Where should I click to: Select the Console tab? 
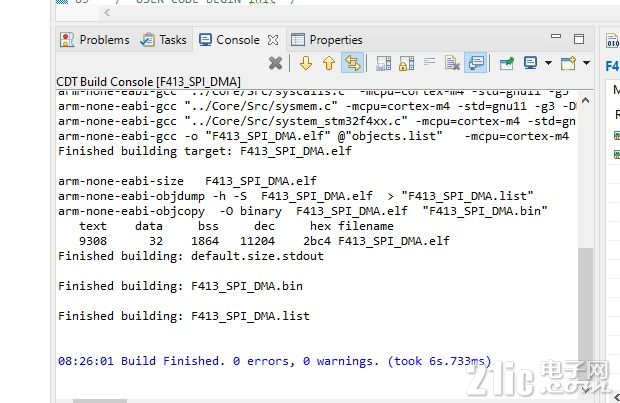pyautogui.click(x=229, y=40)
